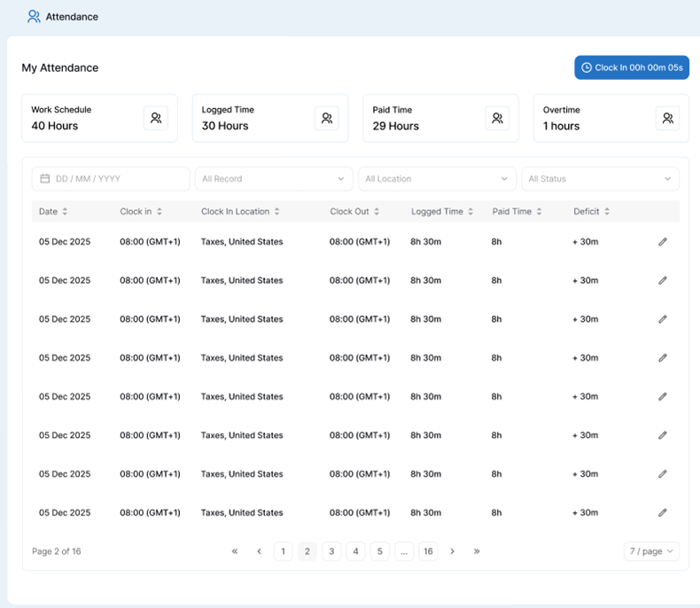
Task: Go to page 3 in pagination
Action: (331, 551)
